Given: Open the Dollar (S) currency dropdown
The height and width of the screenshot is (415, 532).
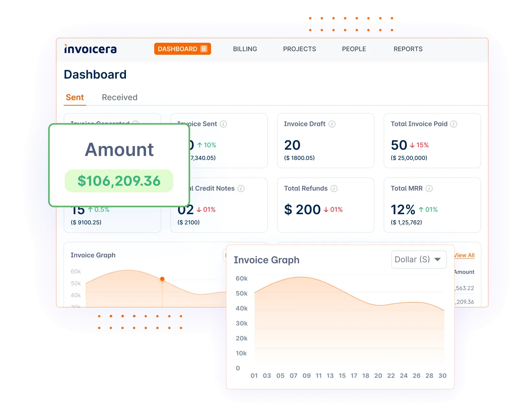Looking at the screenshot, I should coord(419,259).
